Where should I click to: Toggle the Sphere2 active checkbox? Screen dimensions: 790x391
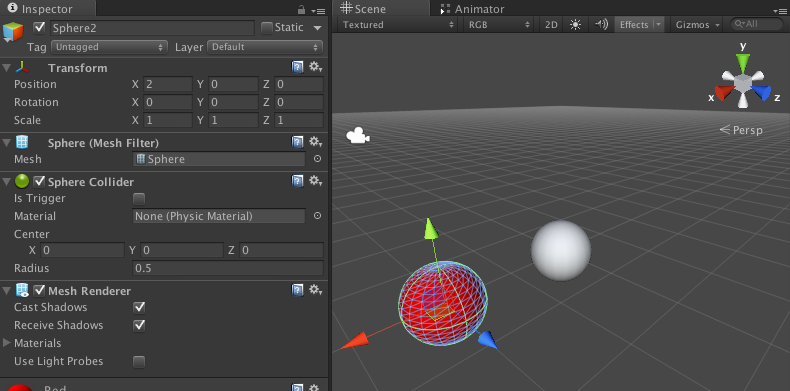tap(39, 27)
